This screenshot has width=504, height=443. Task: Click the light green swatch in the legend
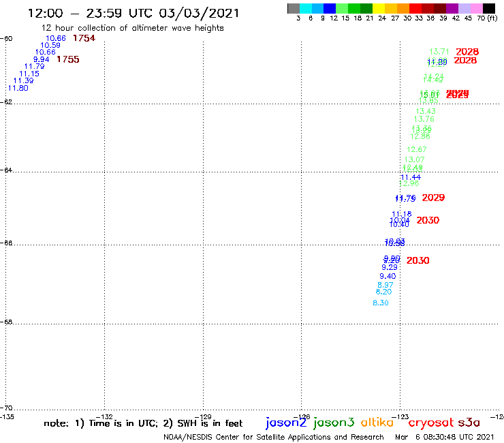[x=342, y=8]
